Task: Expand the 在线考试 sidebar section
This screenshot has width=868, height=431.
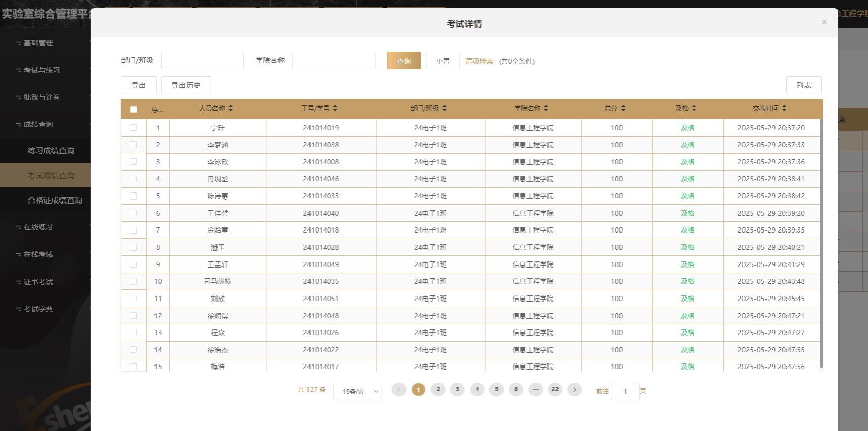Action: (x=39, y=254)
